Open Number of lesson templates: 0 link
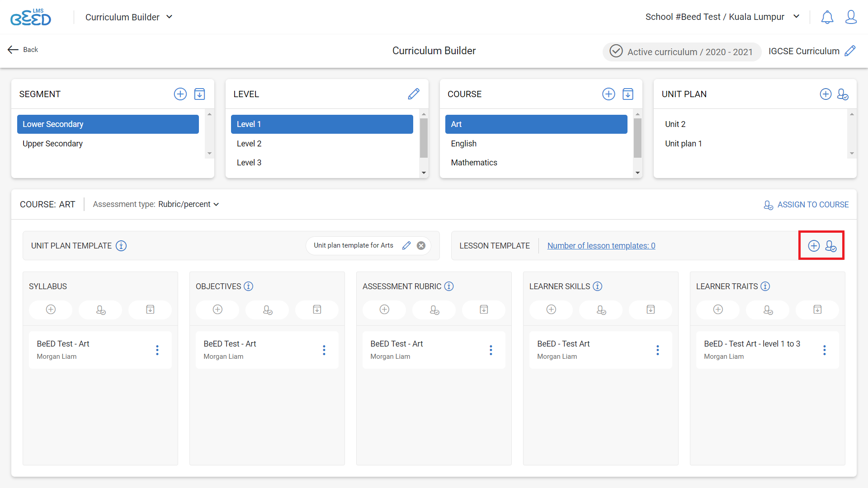 (x=601, y=246)
